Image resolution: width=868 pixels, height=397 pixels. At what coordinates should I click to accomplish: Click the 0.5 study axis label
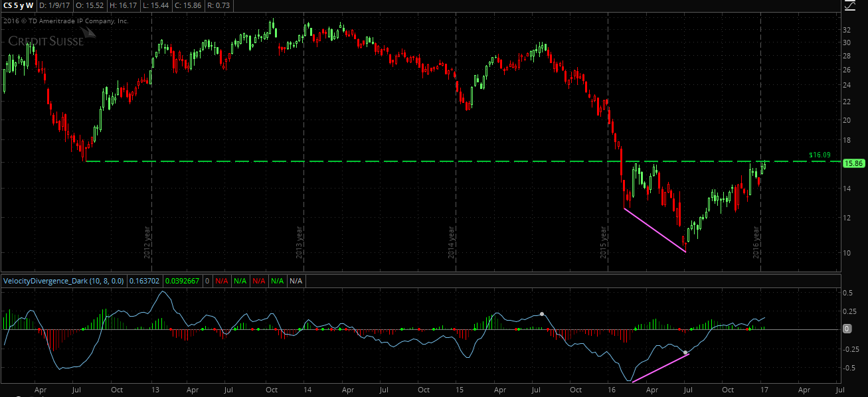pos(848,293)
